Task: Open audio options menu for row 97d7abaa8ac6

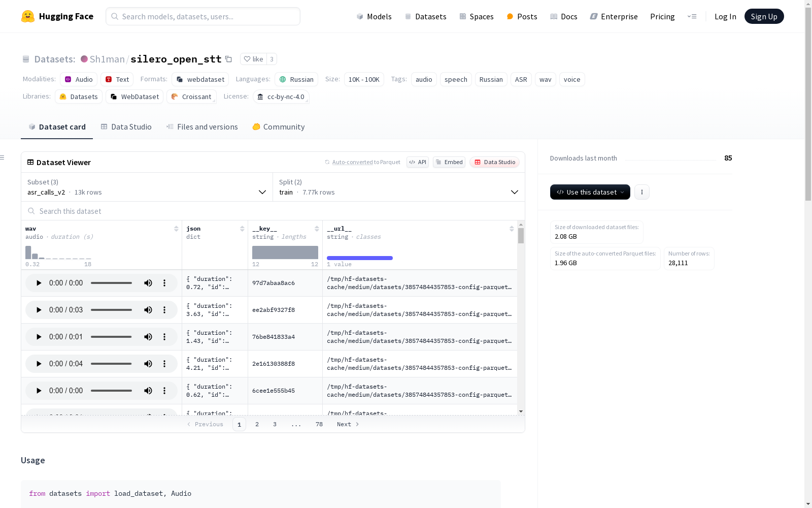Action: coord(164,283)
